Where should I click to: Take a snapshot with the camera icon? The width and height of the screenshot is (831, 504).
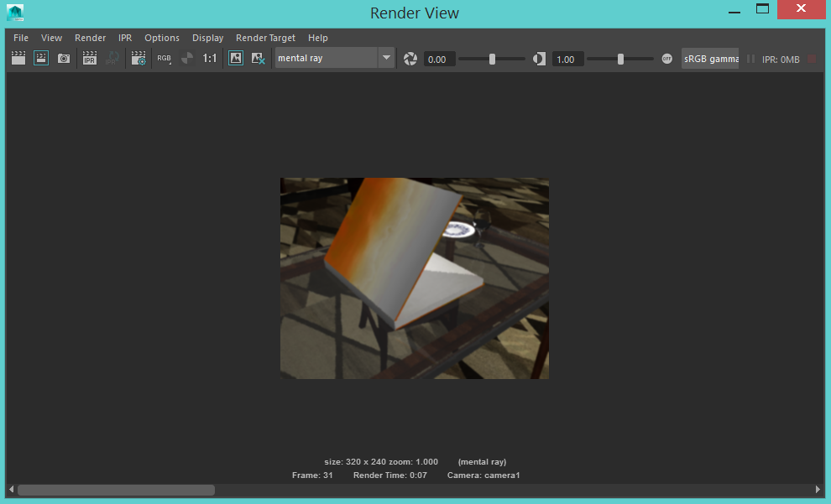64,58
